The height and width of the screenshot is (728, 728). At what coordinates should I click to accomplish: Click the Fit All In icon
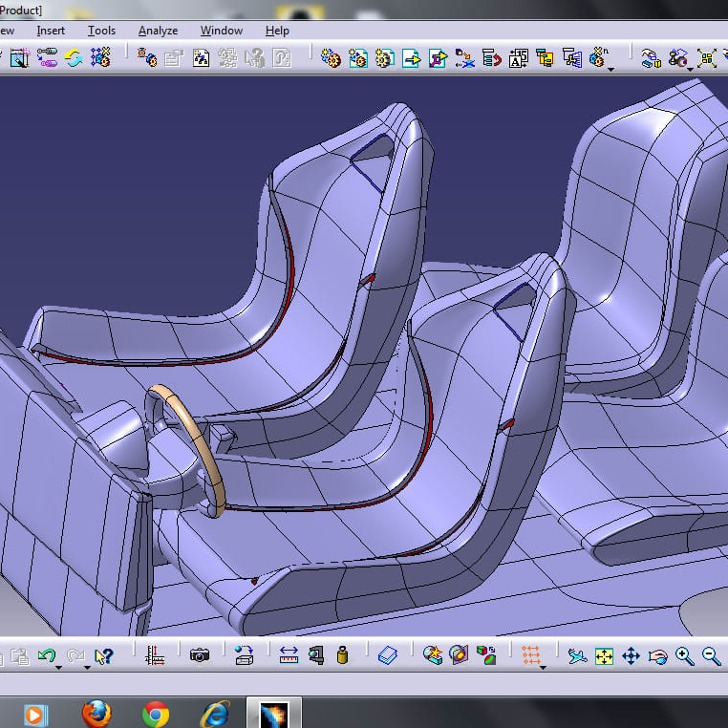(x=604, y=655)
